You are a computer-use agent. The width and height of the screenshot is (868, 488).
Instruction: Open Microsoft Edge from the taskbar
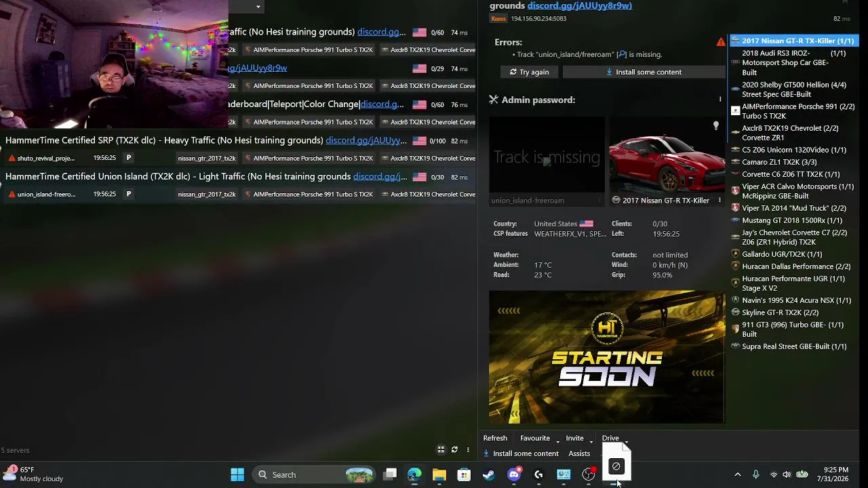[414, 474]
